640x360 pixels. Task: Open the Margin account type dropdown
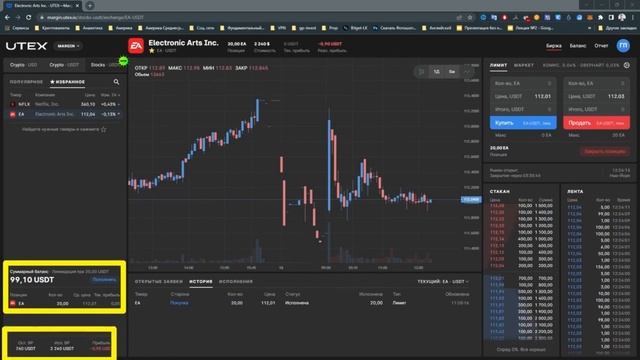(68, 46)
